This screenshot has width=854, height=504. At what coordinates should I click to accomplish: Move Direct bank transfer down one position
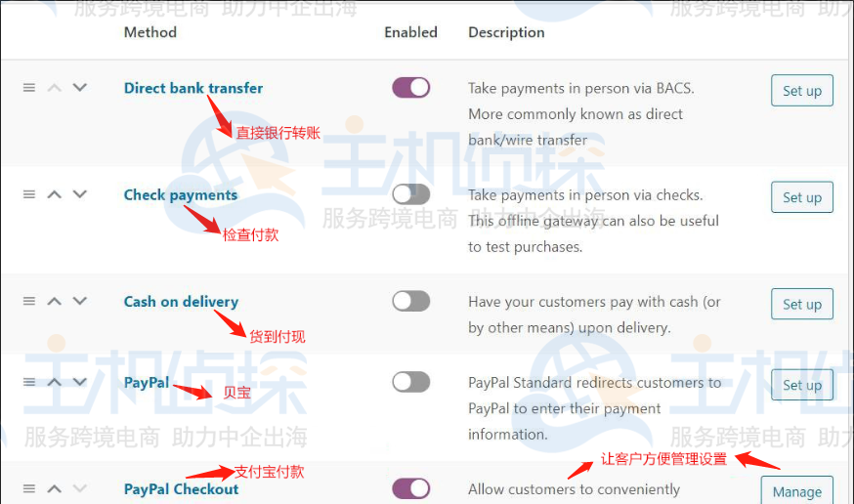tap(80, 88)
